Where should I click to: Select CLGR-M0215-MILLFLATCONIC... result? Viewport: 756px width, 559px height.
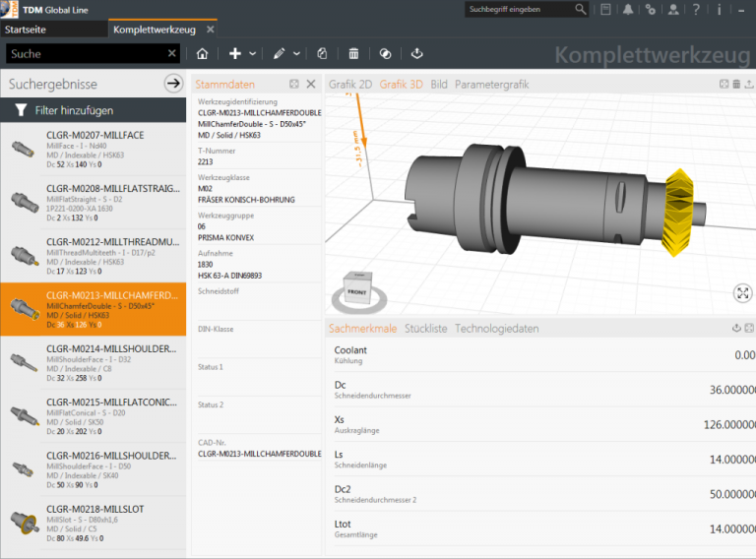coord(94,416)
